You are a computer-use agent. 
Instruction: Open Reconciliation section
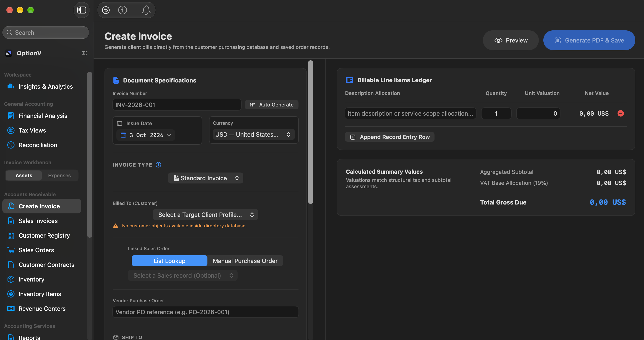(42, 145)
